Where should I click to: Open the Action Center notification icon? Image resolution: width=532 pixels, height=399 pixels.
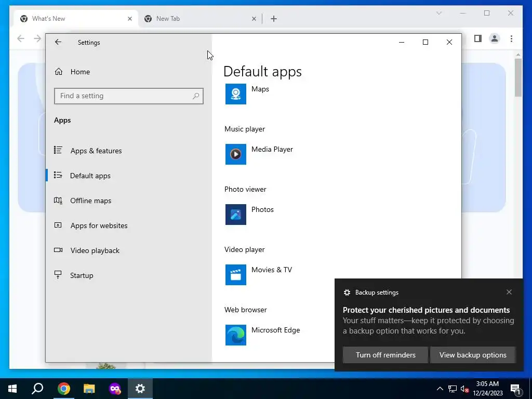coord(515,389)
